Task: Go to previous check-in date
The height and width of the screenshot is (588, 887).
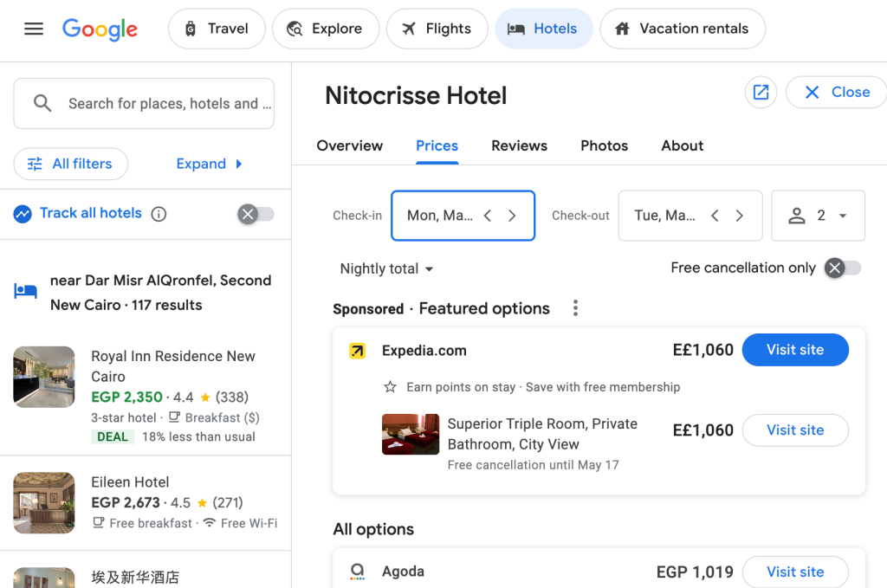Action: click(x=488, y=216)
